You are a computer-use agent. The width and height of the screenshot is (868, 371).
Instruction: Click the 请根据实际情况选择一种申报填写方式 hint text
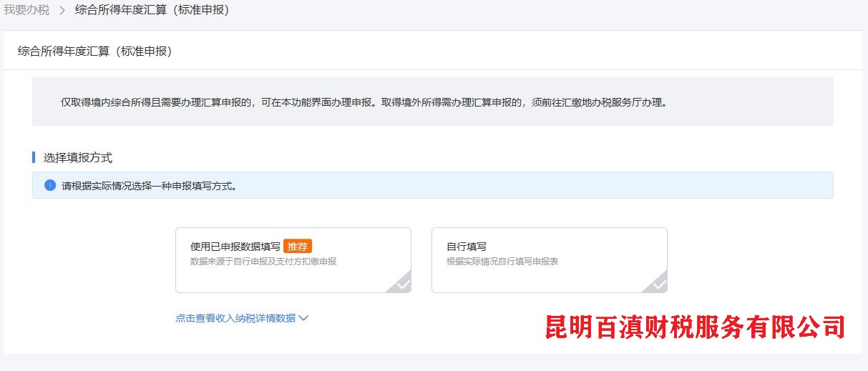pyautogui.click(x=150, y=186)
